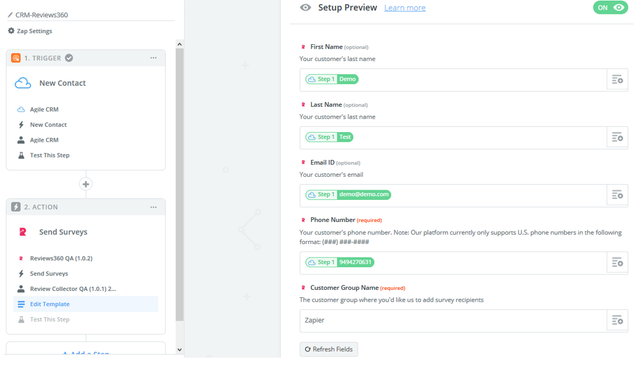This screenshot has height=368, width=640.
Task: Open the action step three-dot menu
Action: (x=153, y=207)
